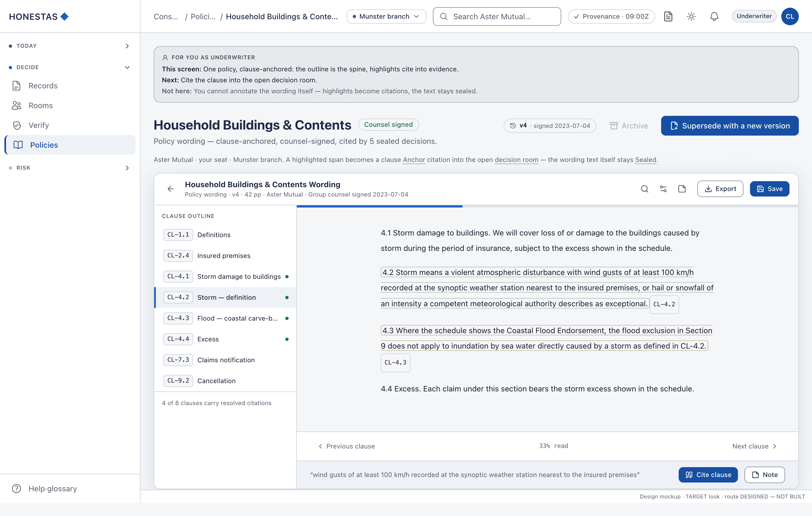Select CL-4.3 Flood coastal carve-back clause
The image size is (812, 516).
click(225, 318)
